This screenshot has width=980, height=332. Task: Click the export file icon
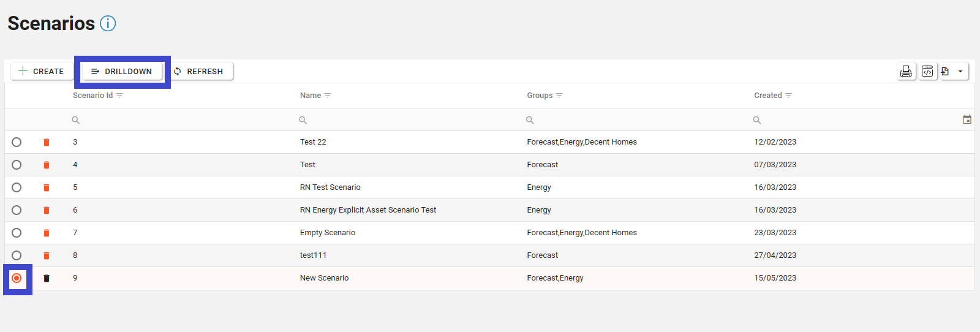945,71
